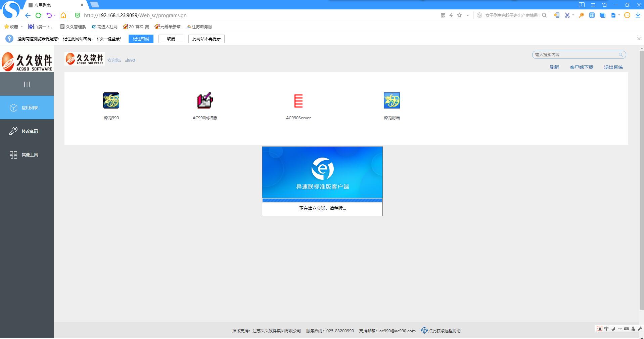This screenshot has height=339, width=644.
Task: Open the QR code icon in address bar
Action: (443, 15)
